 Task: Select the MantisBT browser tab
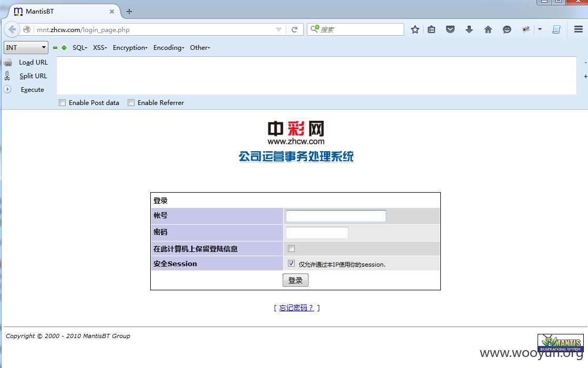(x=64, y=12)
